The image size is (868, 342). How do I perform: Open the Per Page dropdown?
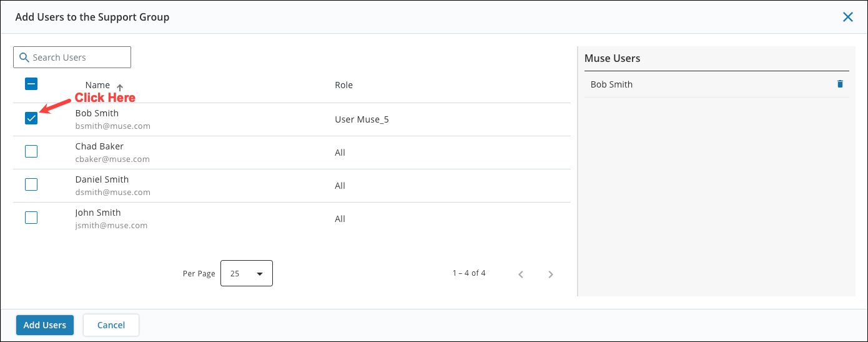[x=247, y=273]
